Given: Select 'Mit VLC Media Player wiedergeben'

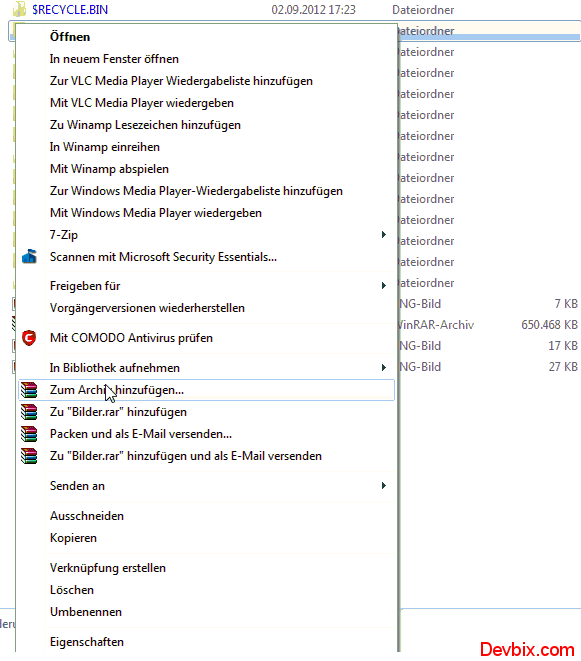Looking at the screenshot, I should (207, 103).
